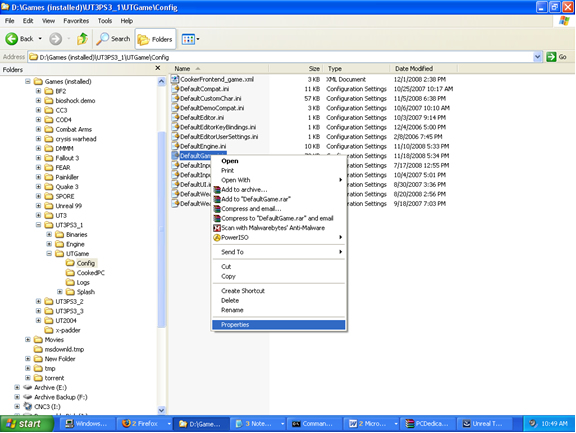Choose Delete in the context menu
Viewport: 576px width, 433px height.
(279, 300)
